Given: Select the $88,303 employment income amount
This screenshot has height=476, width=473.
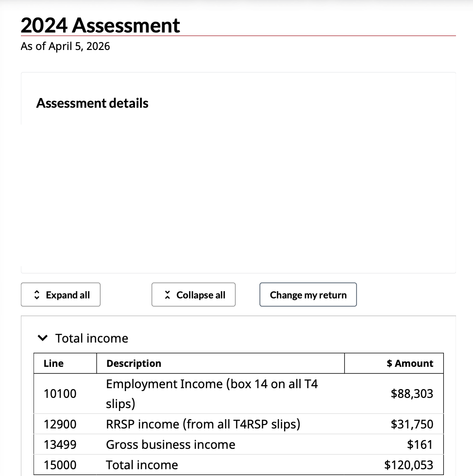Looking at the screenshot, I should (x=412, y=394).
